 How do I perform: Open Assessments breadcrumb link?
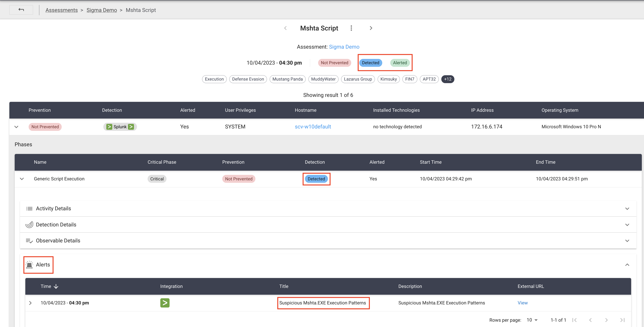tap(61, 10)
